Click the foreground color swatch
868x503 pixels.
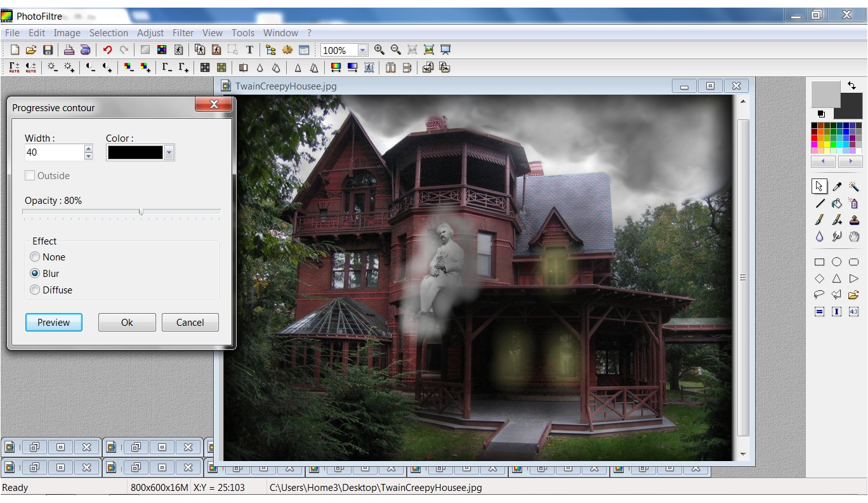click(x=825, y=94)
